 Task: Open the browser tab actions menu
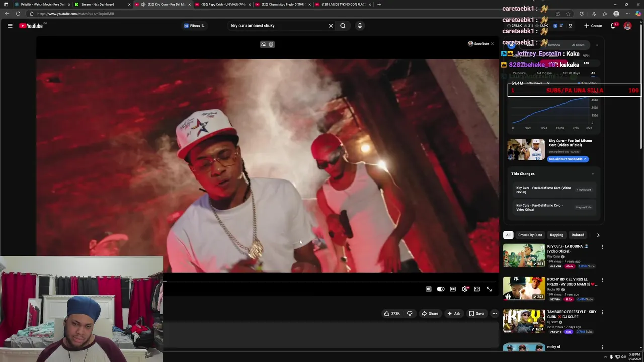click(6, 4)
